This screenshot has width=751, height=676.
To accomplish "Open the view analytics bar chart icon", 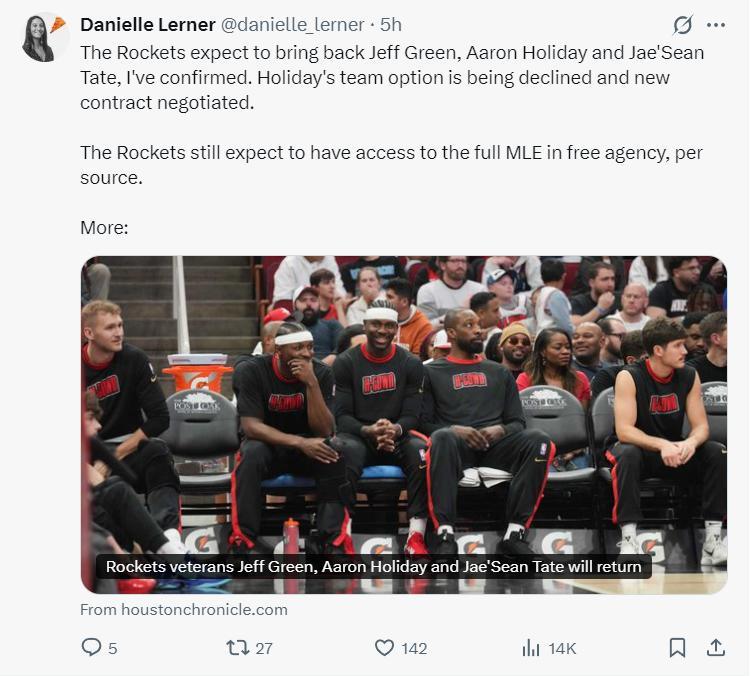I will click(531, 648).
